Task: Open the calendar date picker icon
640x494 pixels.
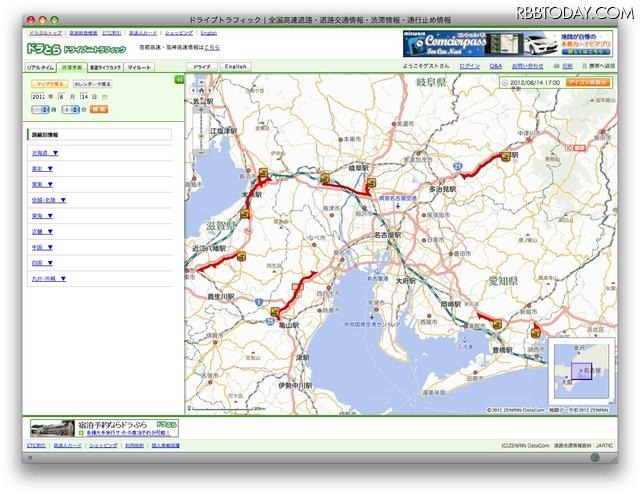Action: click(105, 97)
